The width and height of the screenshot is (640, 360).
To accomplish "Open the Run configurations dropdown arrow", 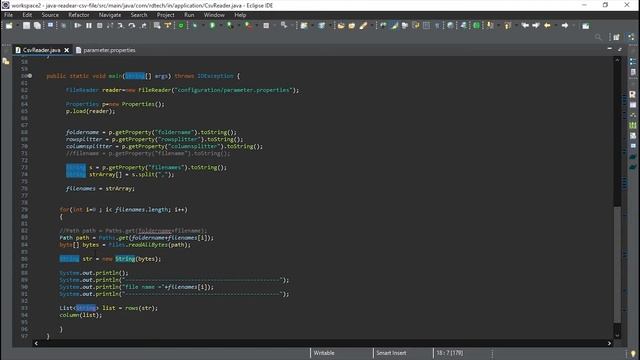I will [221, 26].
